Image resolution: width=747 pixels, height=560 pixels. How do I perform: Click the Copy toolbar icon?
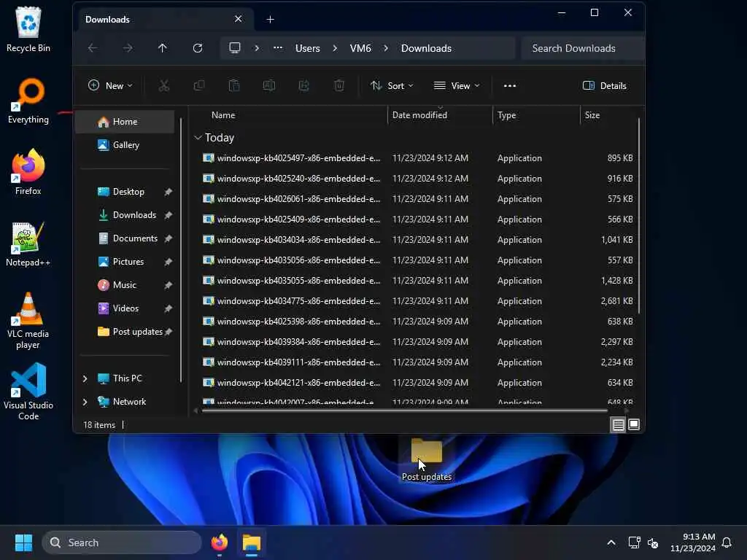point(199,86)
